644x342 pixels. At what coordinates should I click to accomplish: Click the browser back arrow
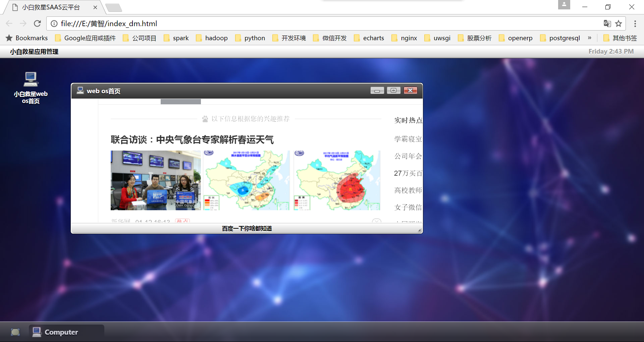point(9,23)
